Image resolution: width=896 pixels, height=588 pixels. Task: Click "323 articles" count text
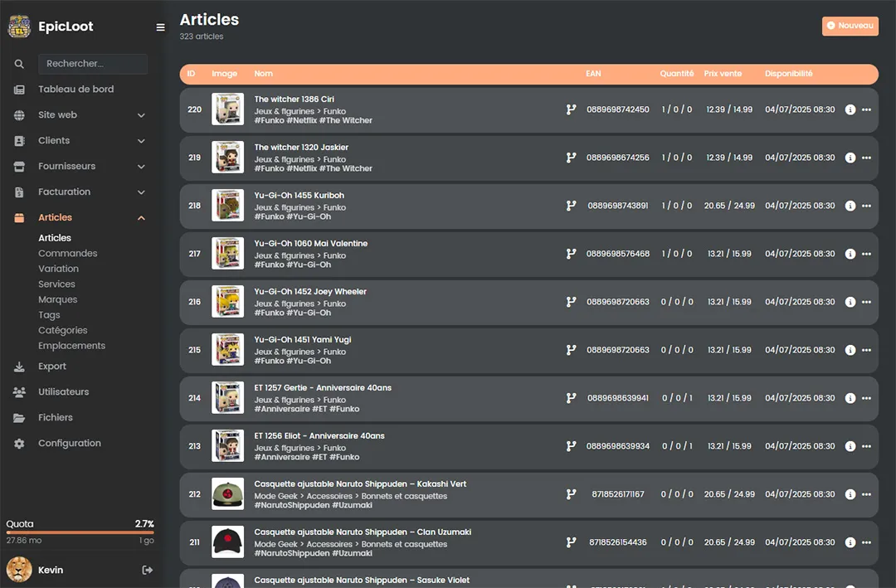(201, 36)
